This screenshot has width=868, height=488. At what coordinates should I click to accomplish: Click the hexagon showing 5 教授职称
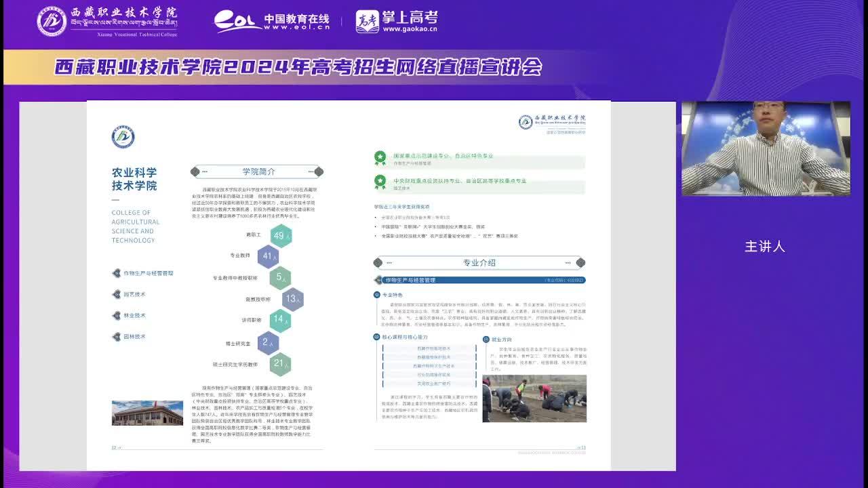[280, 277]
